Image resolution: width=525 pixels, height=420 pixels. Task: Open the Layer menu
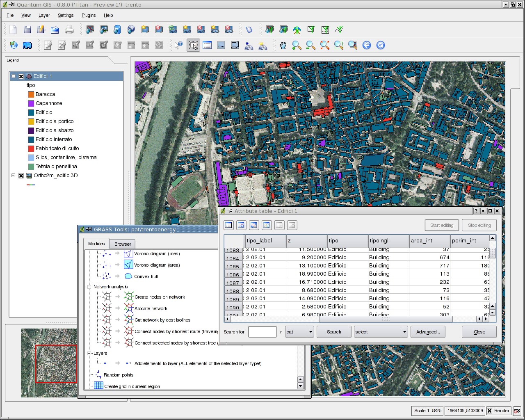44,15
